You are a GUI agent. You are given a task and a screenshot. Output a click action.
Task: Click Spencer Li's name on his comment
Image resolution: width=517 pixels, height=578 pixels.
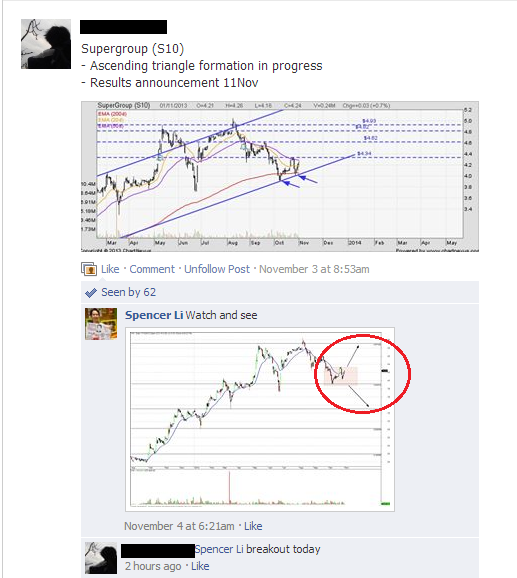click(154, 315)
